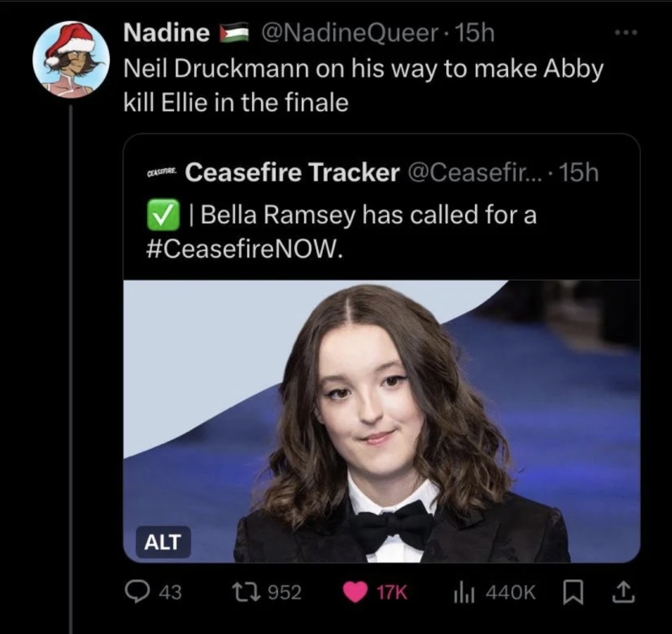Open the quoted tweet's photo
672x634 pixels.
coord(381,421)
